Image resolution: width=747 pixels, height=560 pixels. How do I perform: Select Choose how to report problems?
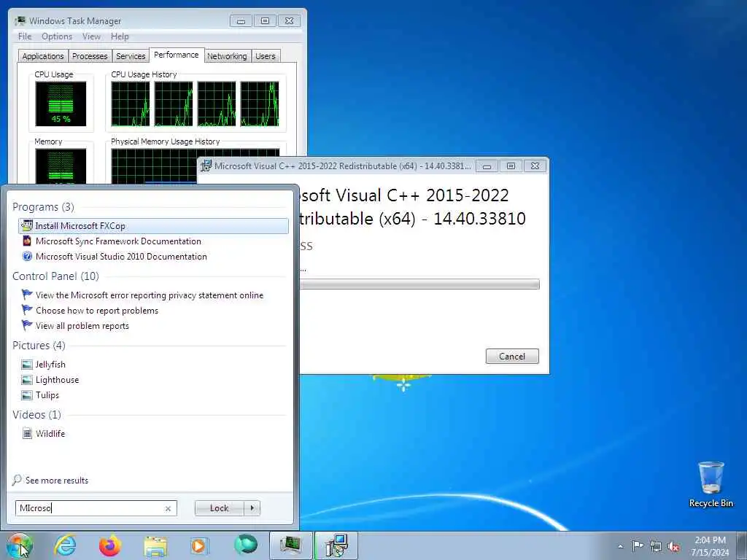153,311
